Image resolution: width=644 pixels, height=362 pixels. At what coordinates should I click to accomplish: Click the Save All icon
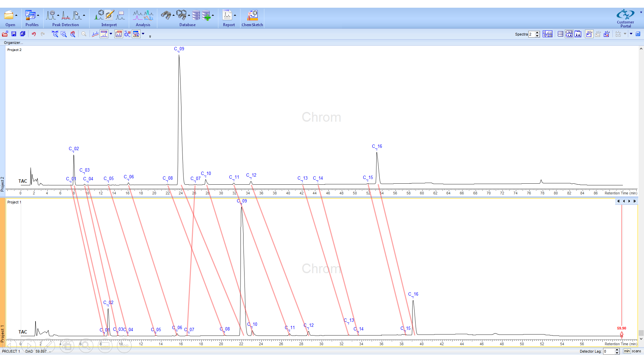(22, 34)
